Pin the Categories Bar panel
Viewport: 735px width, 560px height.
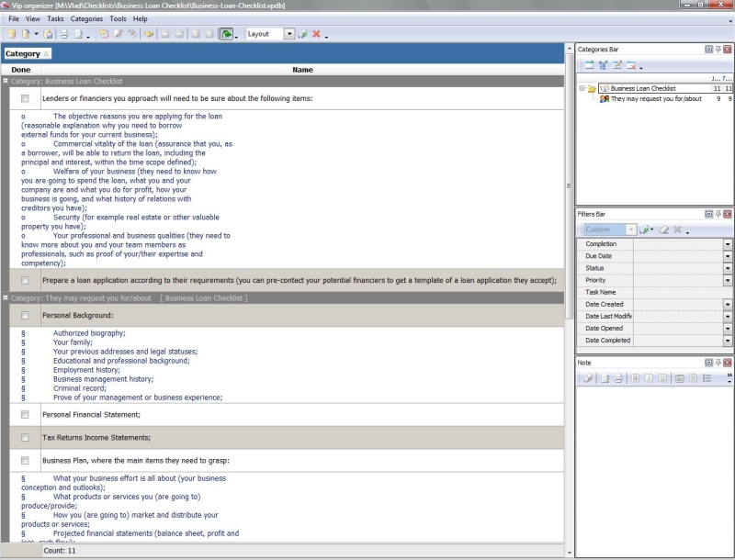[x=718, y=49]
